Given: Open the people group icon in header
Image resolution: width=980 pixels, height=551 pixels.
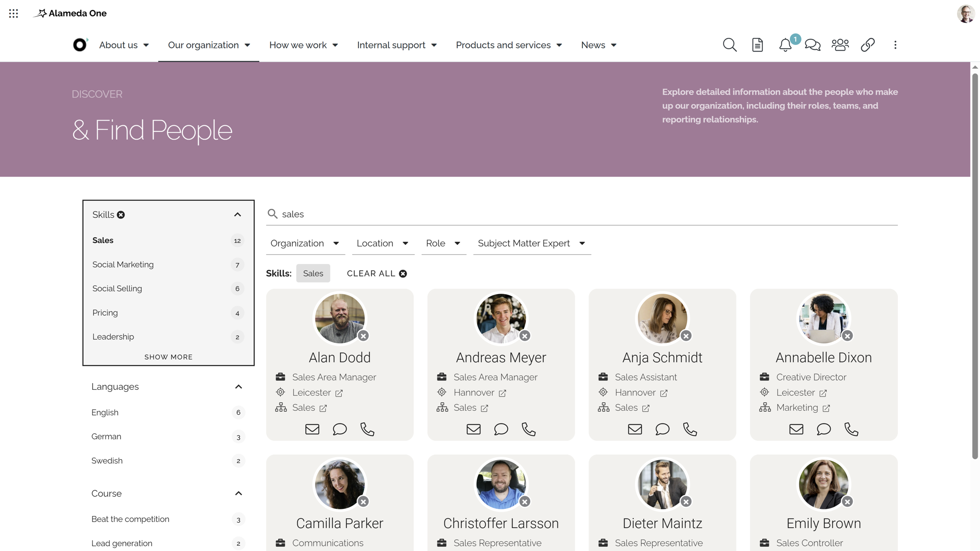Looking at the screenshot, I should 840,45.
